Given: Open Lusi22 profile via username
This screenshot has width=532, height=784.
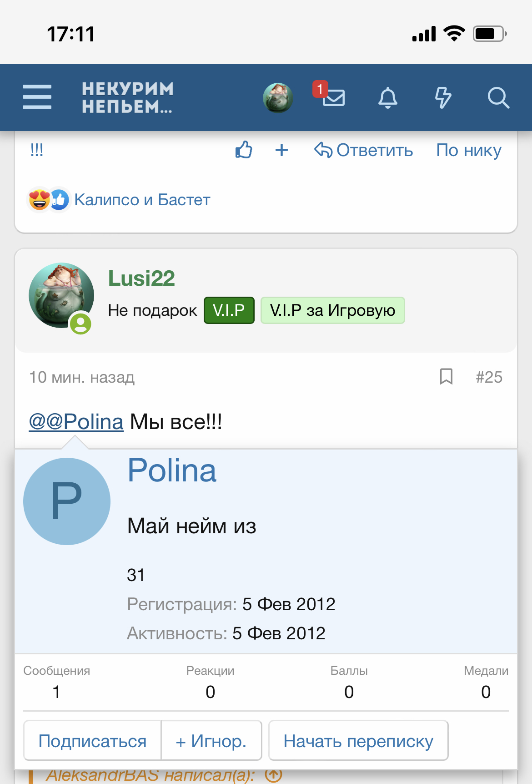Looking at the screenshot, I should coord(141,278).
